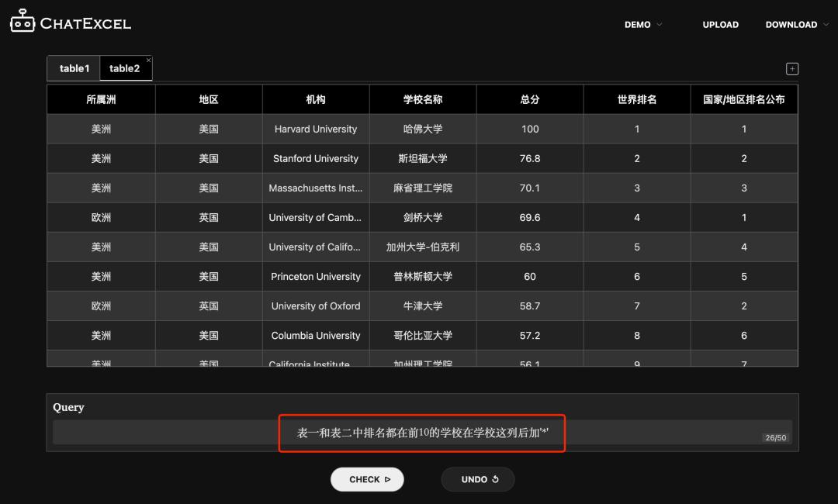Click the 斯坦福大学 cell
Screen dimensions: 838x504
pos(423,159)
